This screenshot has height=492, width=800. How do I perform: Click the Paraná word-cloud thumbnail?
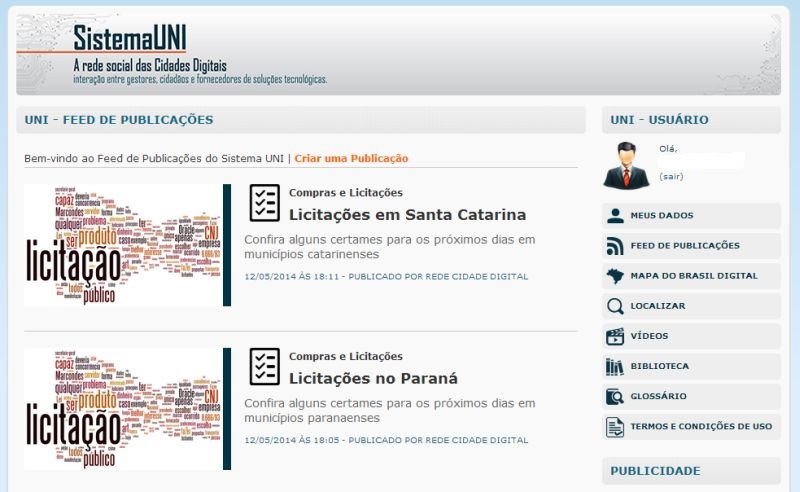point(128,409)
